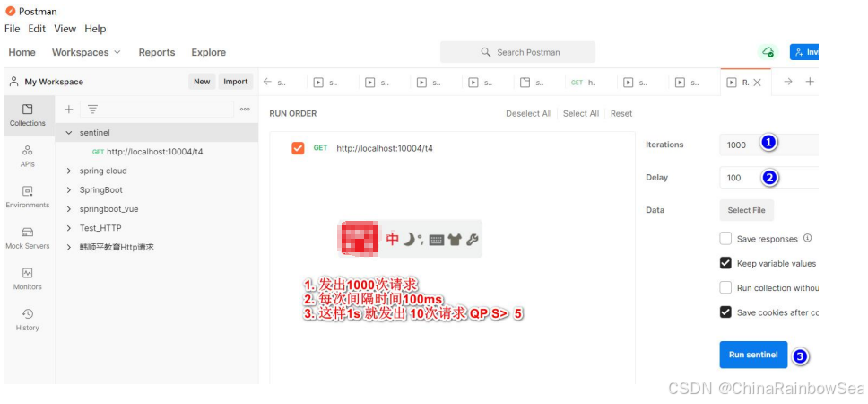Open the Workspaces dropdown
This screenshot has height=404, width=868.
[86, 52]
